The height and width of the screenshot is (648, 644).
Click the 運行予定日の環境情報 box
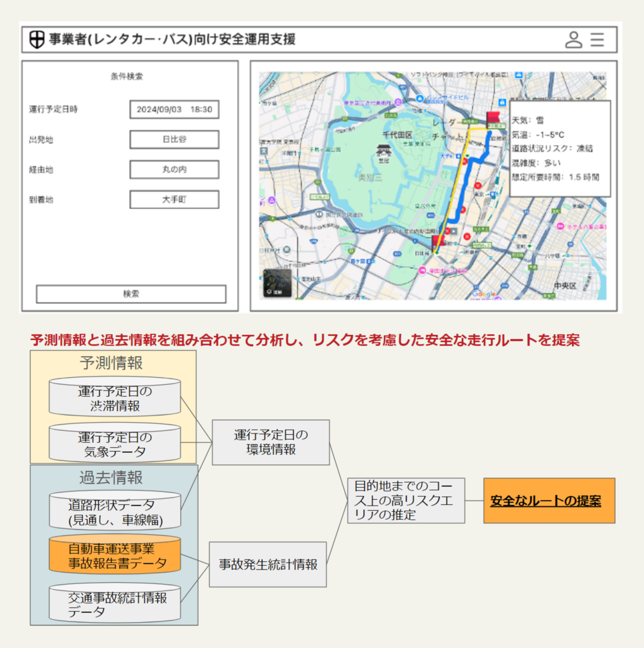pos(271,442)
